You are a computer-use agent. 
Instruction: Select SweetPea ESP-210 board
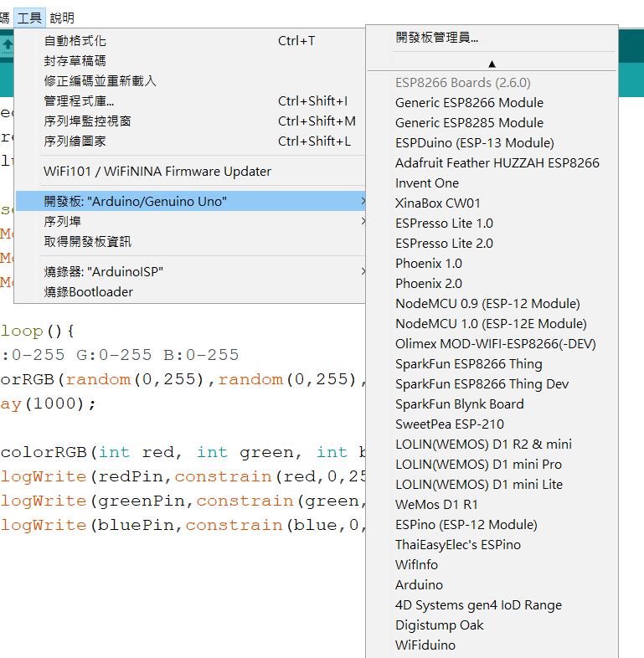click(x=492, y=424)
